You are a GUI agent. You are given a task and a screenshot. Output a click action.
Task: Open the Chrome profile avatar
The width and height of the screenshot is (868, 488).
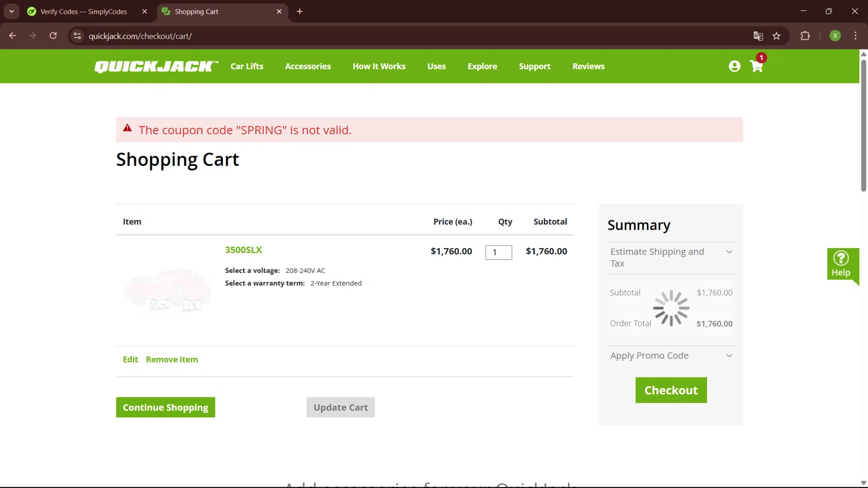coord(835,36)
